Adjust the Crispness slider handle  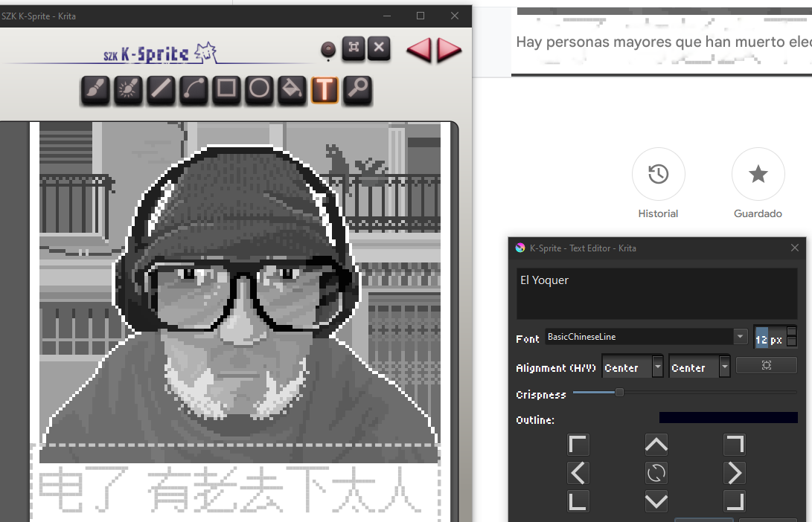pyautogui.click(x=619, y=393)
